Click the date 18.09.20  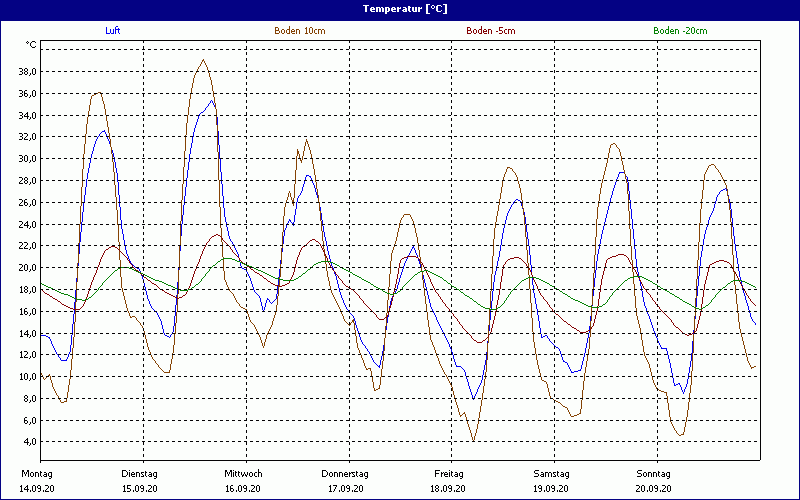[448, 489]
